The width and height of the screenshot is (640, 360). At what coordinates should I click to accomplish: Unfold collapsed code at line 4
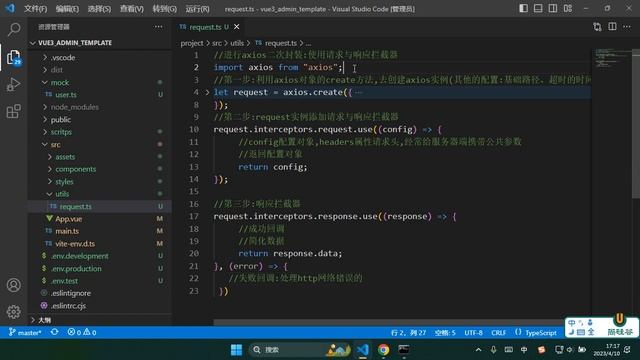[207, 93]
